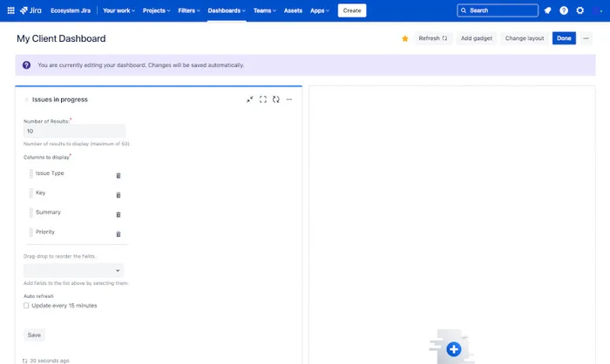The width and height of the screenshot is (610, 364).
Task: Open the app switcher grid icon
Action: [x=10, y=10]
